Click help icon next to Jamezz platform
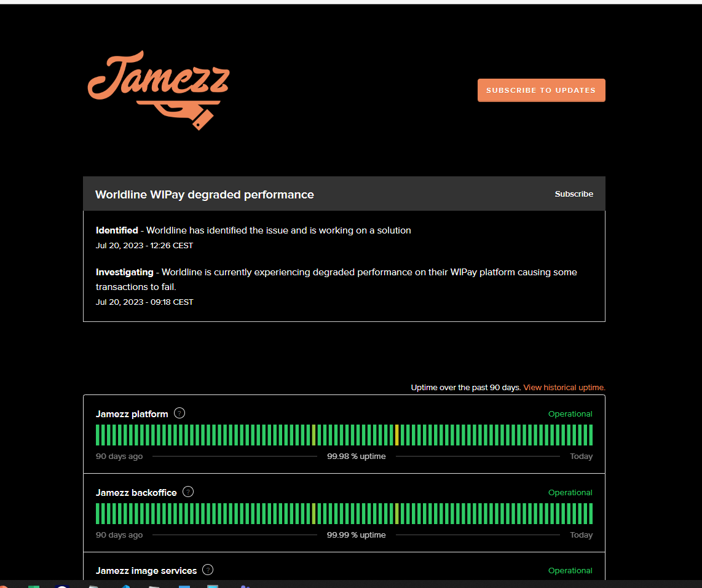Viewport: 702px width, 588px height. pyautogui.click(x=179, y=413)
